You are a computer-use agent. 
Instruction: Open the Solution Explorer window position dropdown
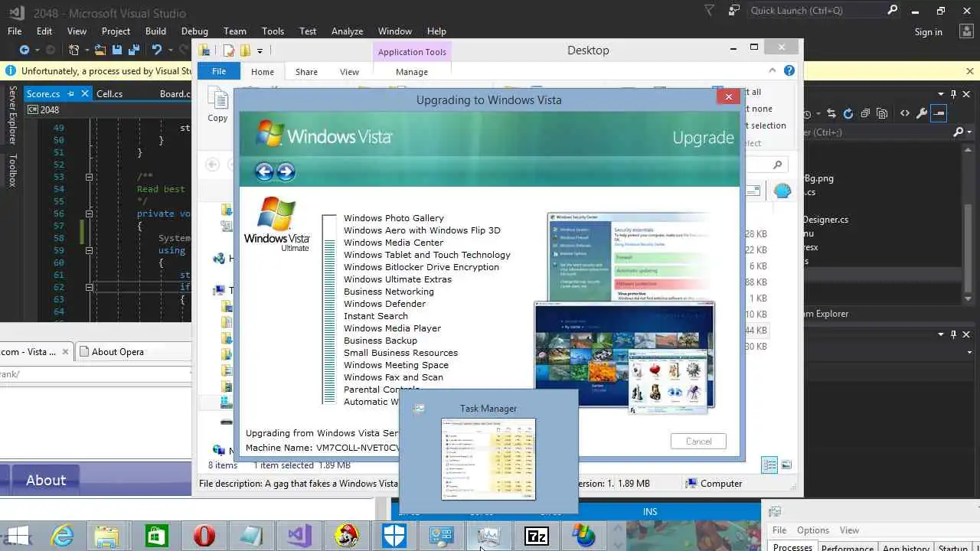(x=942, y=93)
